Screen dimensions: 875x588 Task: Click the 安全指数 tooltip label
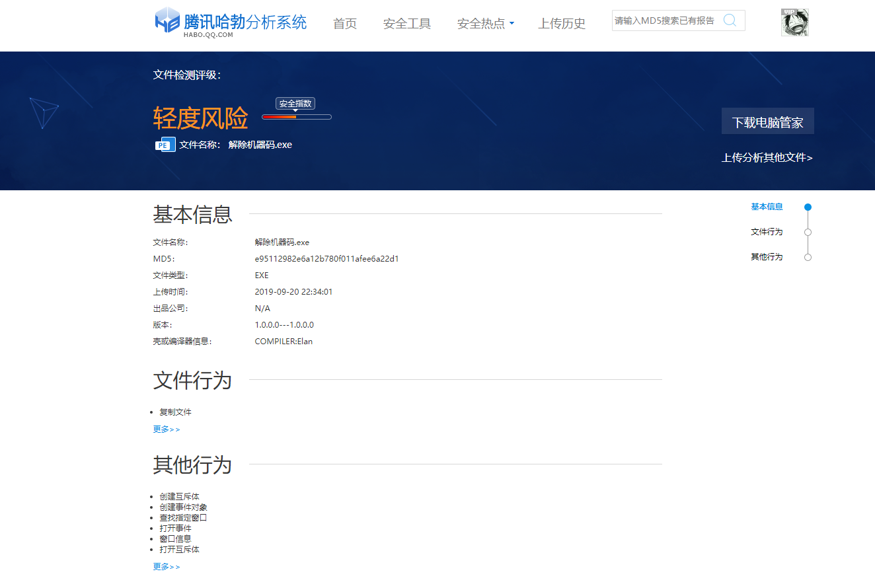pos(295,104)
